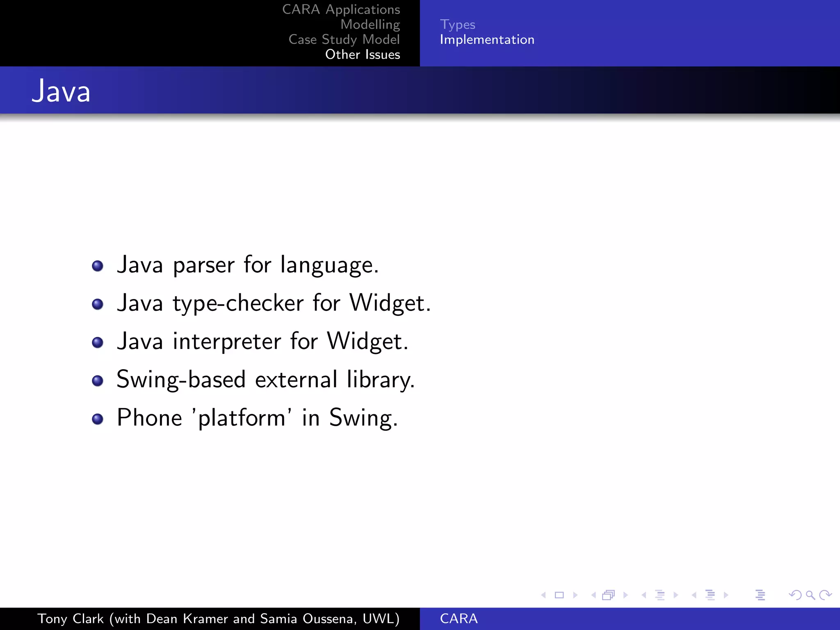
Task: Open the Implementation subsection
Action: 487,39
